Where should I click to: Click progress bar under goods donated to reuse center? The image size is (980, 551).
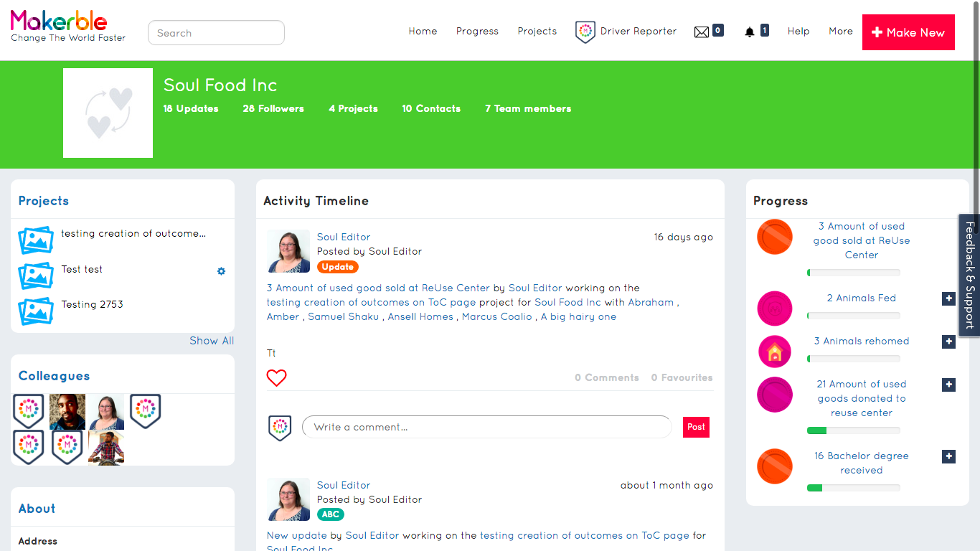point(854,430)
